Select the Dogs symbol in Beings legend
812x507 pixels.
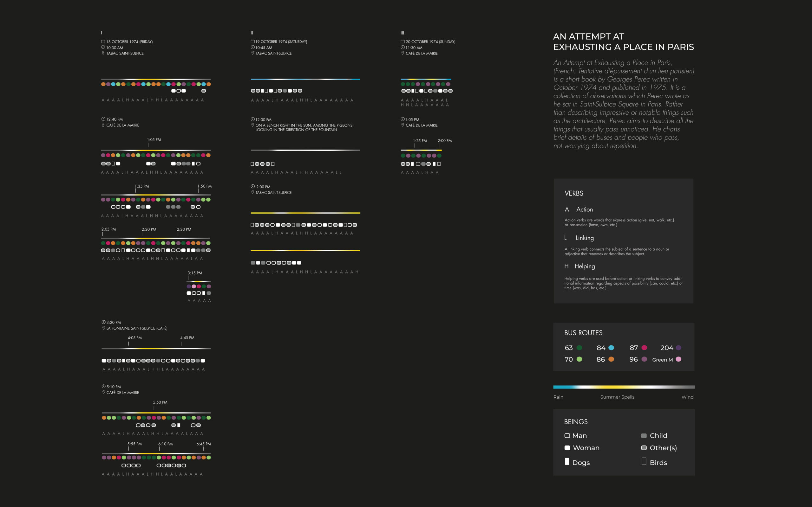(x=567, y=462)
